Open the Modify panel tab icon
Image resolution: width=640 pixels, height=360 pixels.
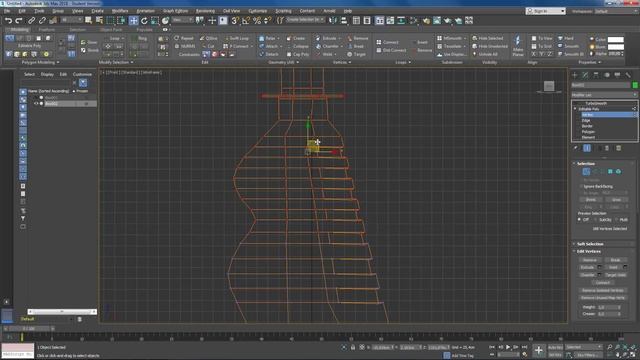[585, 75]
